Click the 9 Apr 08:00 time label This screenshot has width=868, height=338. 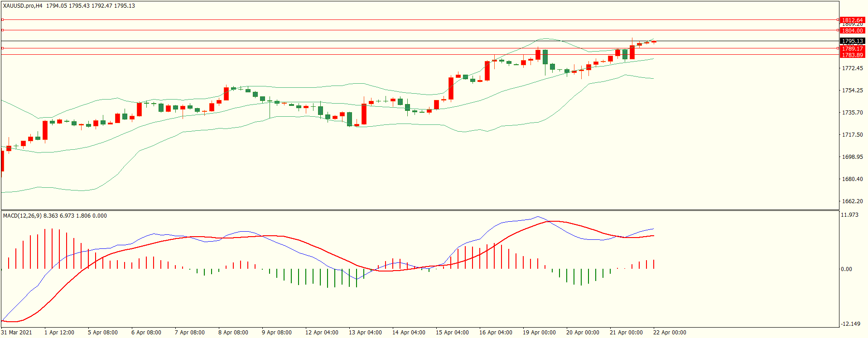click(x=277, y=333)
